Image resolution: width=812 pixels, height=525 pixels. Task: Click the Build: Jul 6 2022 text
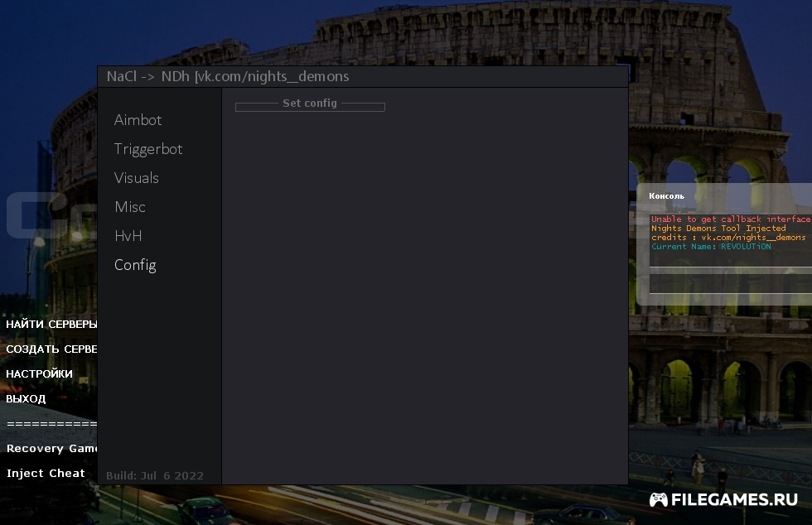pos(155,475)
